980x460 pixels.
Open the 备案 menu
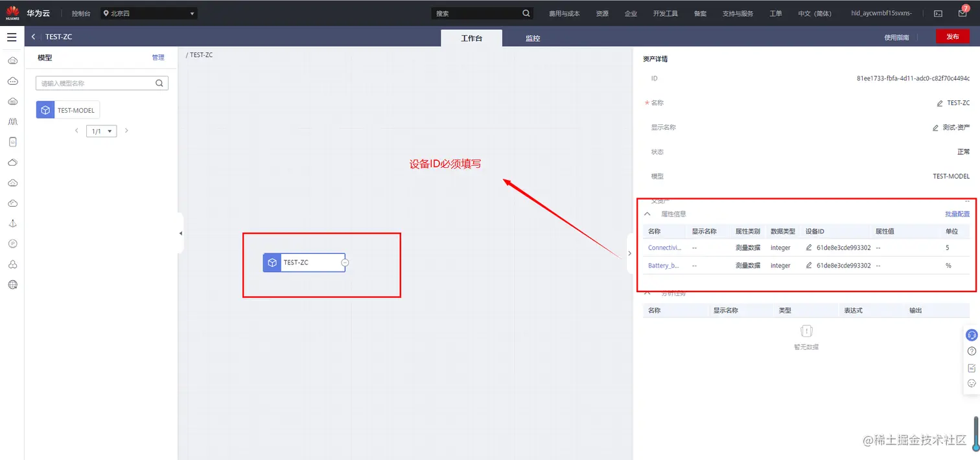coord(700,13)
